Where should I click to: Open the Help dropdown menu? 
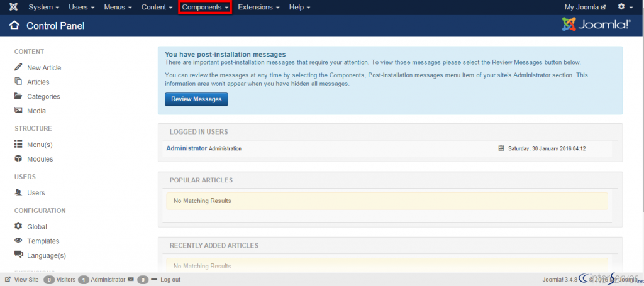click(x=299, y=7)
